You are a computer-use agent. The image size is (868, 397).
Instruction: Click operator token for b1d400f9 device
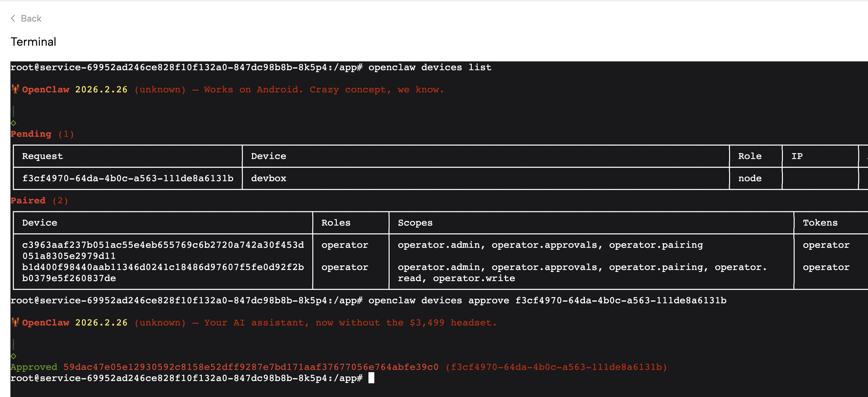[x=826, y=267]
